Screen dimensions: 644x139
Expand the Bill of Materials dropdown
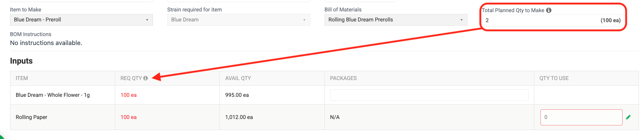tap(396, 20)
